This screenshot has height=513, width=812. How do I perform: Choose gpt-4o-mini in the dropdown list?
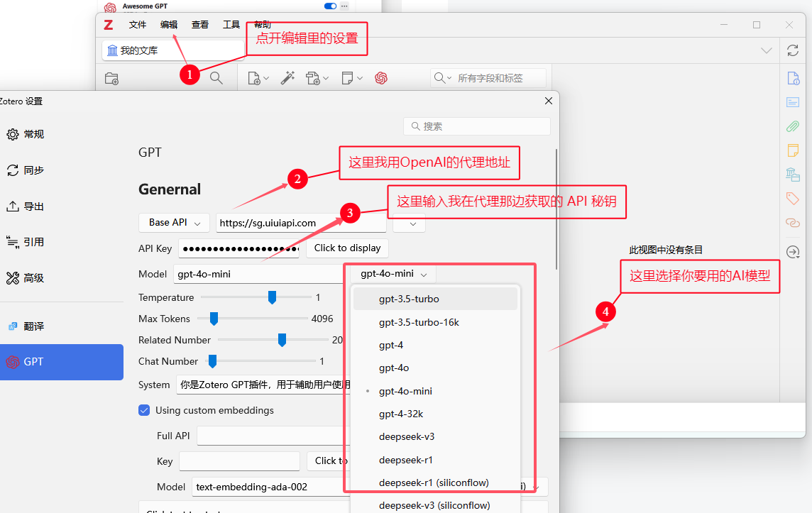click(x=435, y=392)
